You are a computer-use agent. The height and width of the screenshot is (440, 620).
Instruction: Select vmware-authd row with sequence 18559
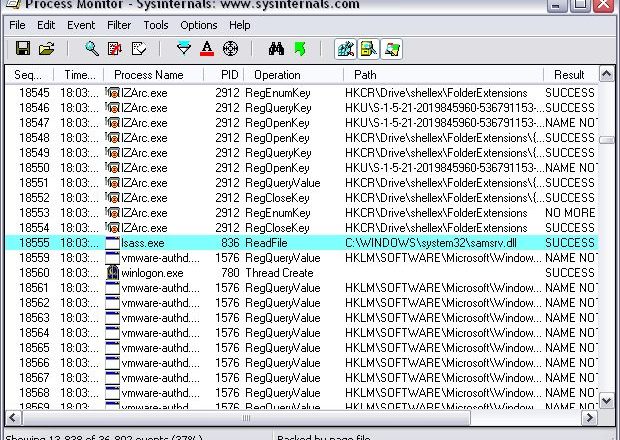coord(302,258)
